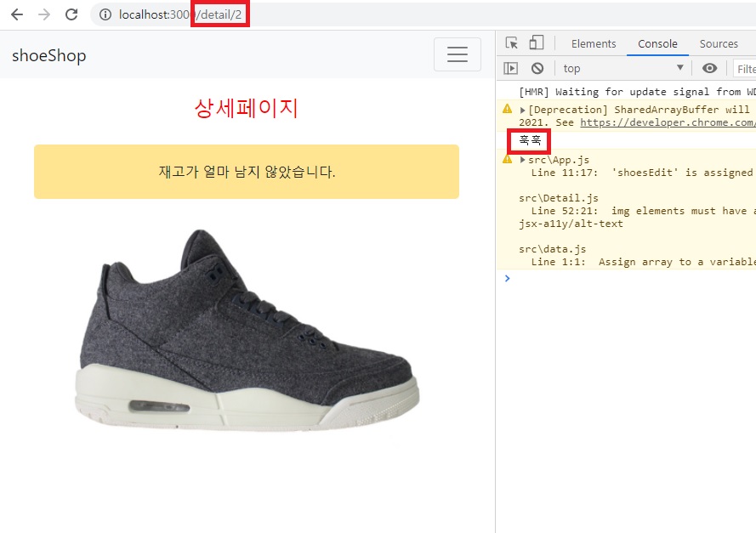Reload the page with the refresh icon
Screen dimensions: 756x533
(71, 14)
